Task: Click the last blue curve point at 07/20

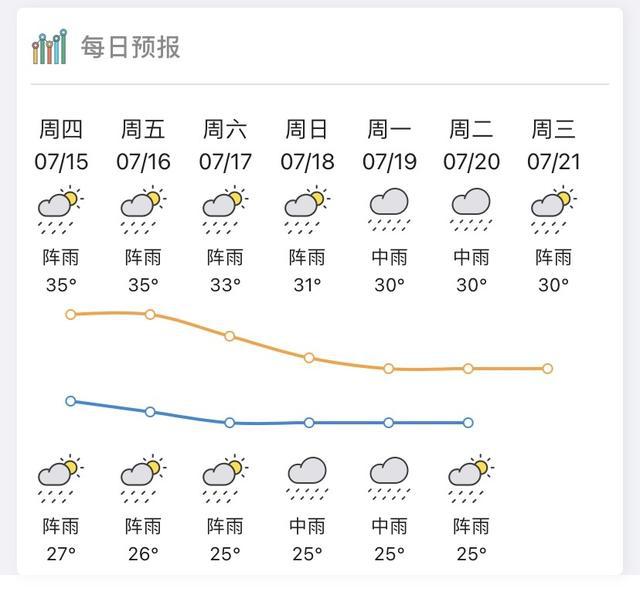Action: tap(468, 423)
